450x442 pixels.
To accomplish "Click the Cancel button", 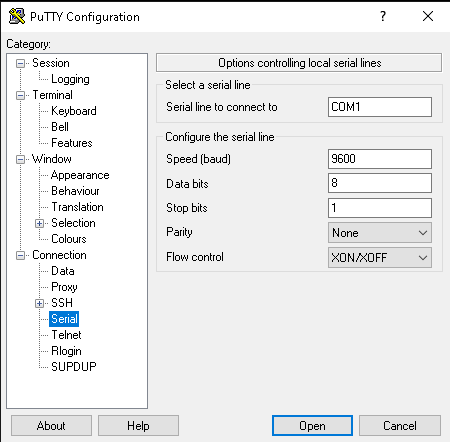I will click(x=400, y=426).
